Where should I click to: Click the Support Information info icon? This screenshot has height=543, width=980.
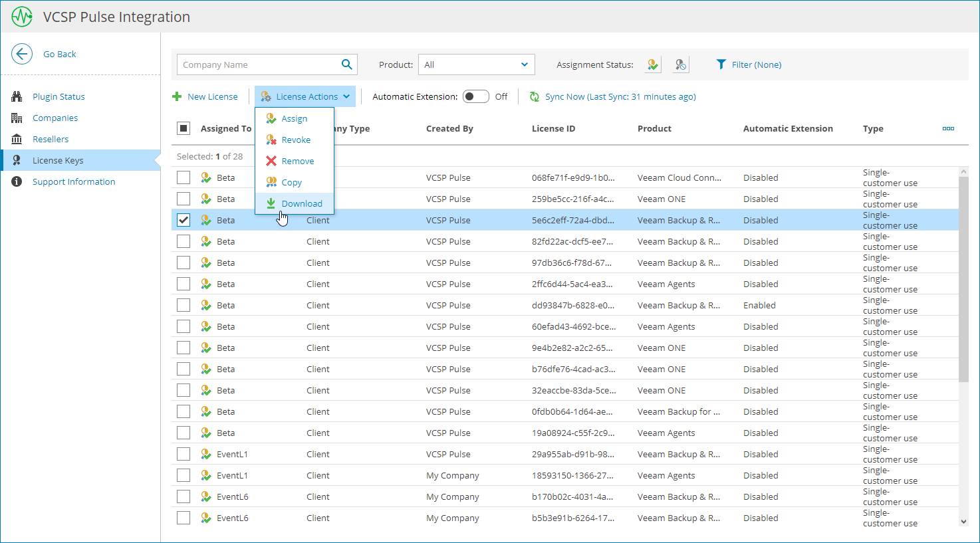[x=17, y=181]
